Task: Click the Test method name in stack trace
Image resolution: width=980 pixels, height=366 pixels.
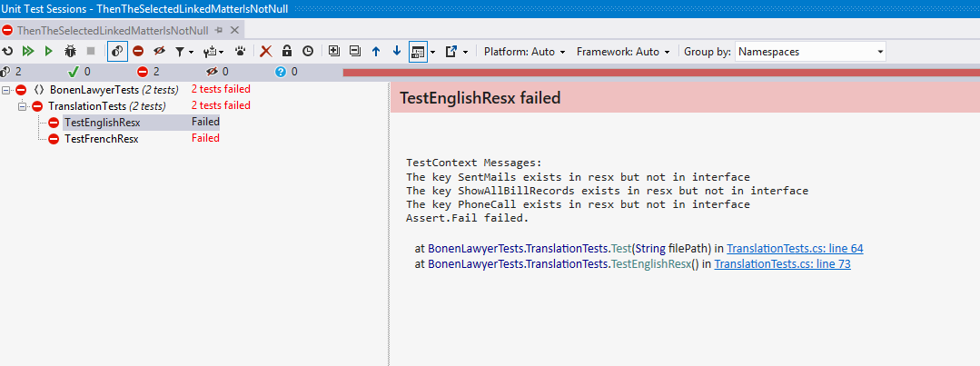Action: click(x=622, y=248)
